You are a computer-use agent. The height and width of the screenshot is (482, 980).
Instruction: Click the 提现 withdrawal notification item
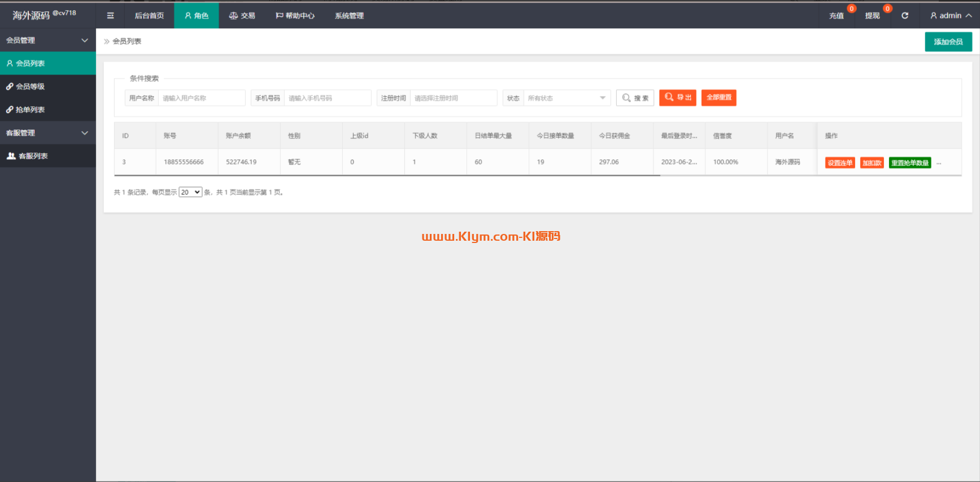pos(873,16)
